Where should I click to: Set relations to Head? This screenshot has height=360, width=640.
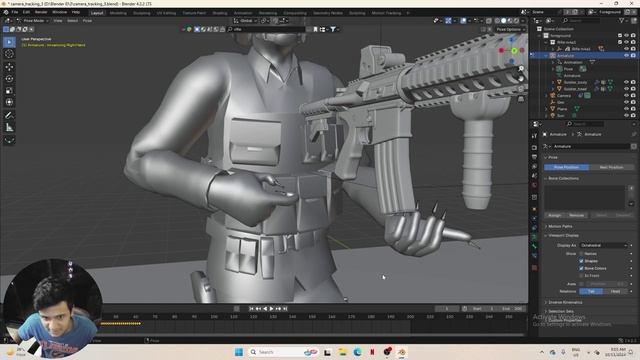click(616, 291)
